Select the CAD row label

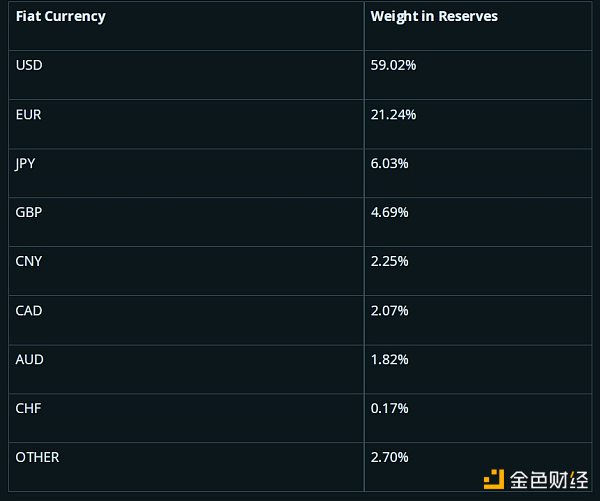[x=29, y=311]
